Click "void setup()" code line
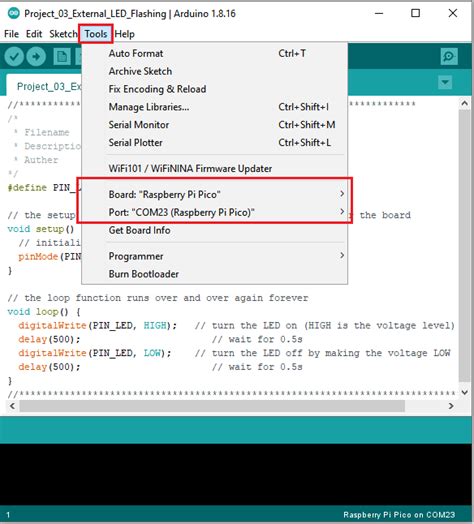The width and height of the screenshot is (474, 524). (41, 229)
